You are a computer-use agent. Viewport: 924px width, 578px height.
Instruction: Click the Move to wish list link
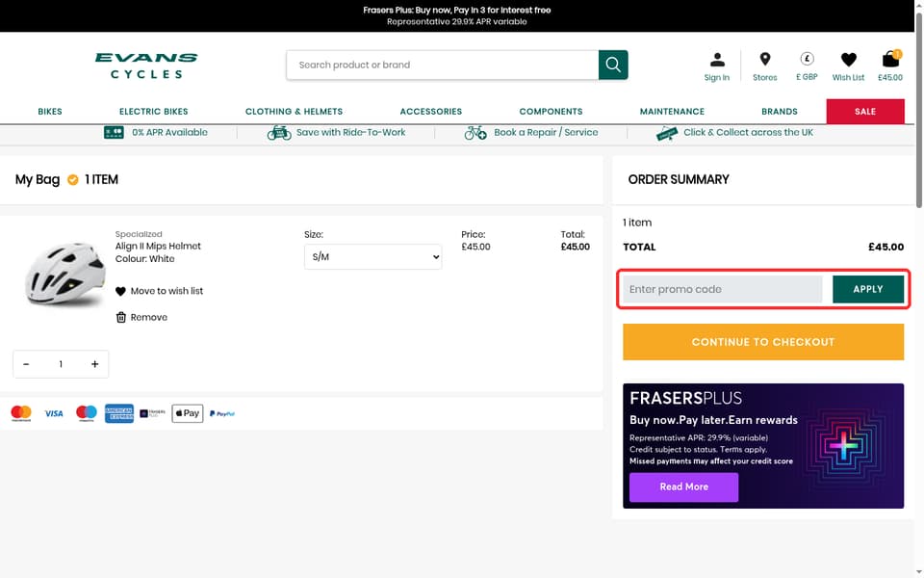pos(167,291)
